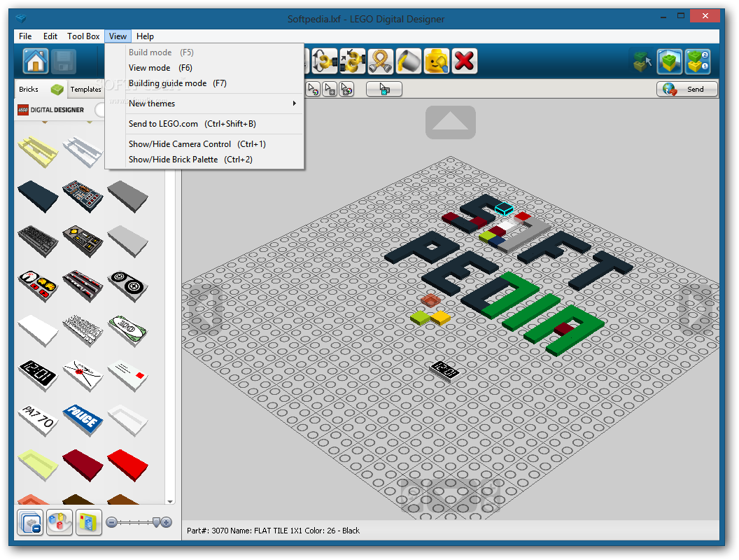The width and height of the screenshot is (739, 560).
Task: Select the cyan-outlined brick in the scene
Action: tap(504, 209)
